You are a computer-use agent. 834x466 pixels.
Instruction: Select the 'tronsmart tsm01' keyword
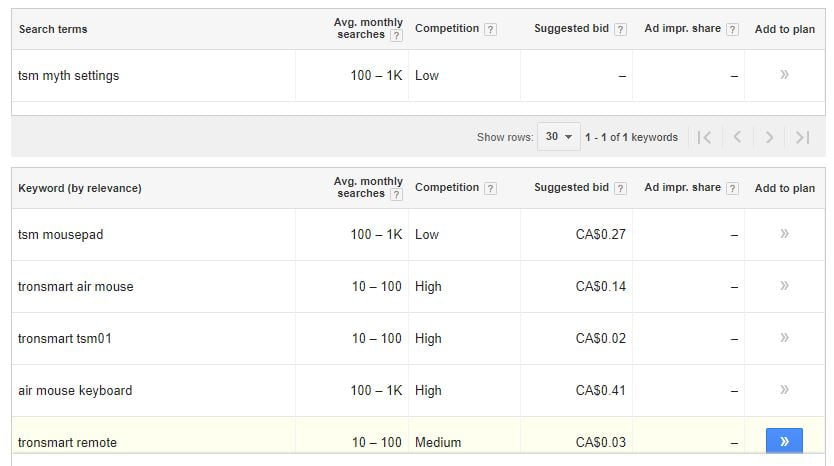[65, 339]
